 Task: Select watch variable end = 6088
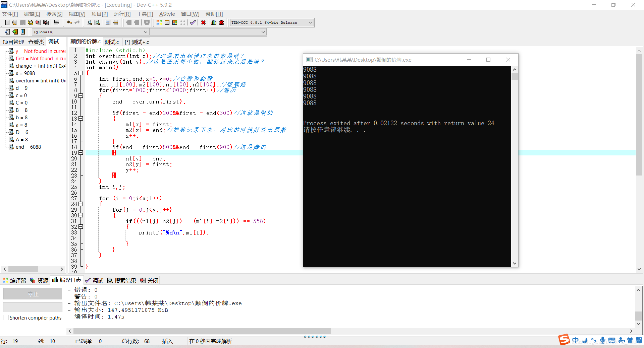pos(28,147)
